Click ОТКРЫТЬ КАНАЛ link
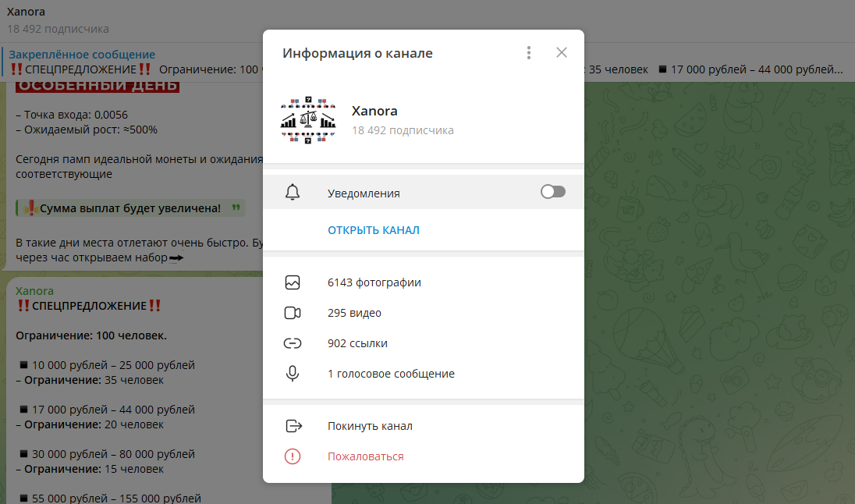Viewport: 855px width, 504px height. (374, 230)
